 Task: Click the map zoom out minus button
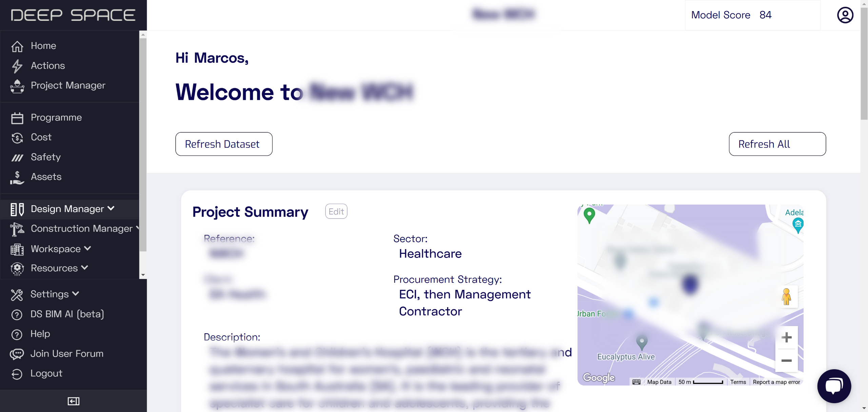pos(786,360)
